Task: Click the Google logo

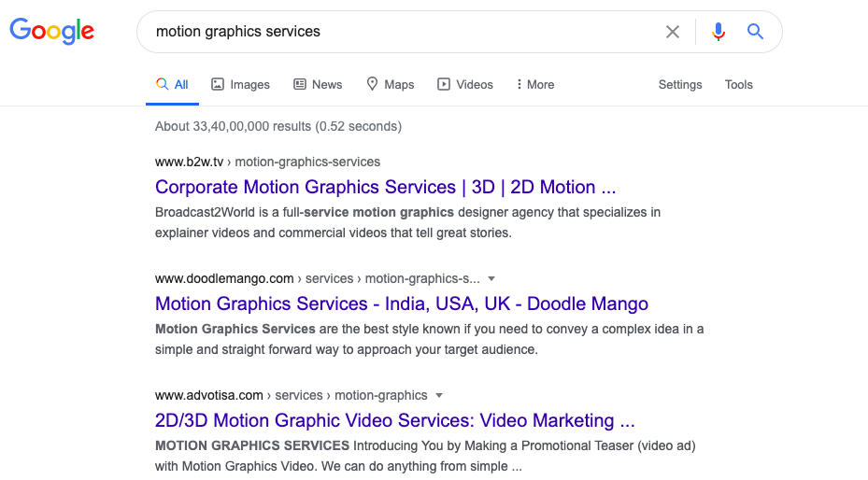Action: (52, 31)
